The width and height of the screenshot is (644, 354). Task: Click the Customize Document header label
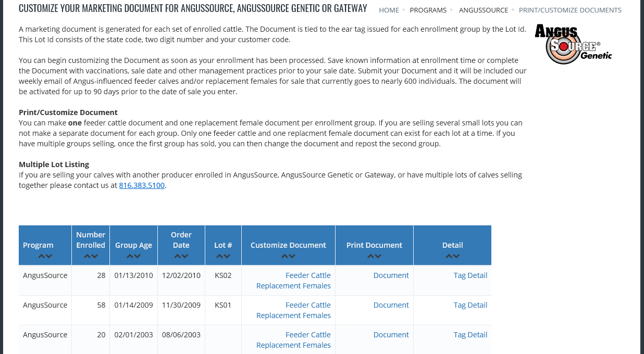click(x=288, y=245)
